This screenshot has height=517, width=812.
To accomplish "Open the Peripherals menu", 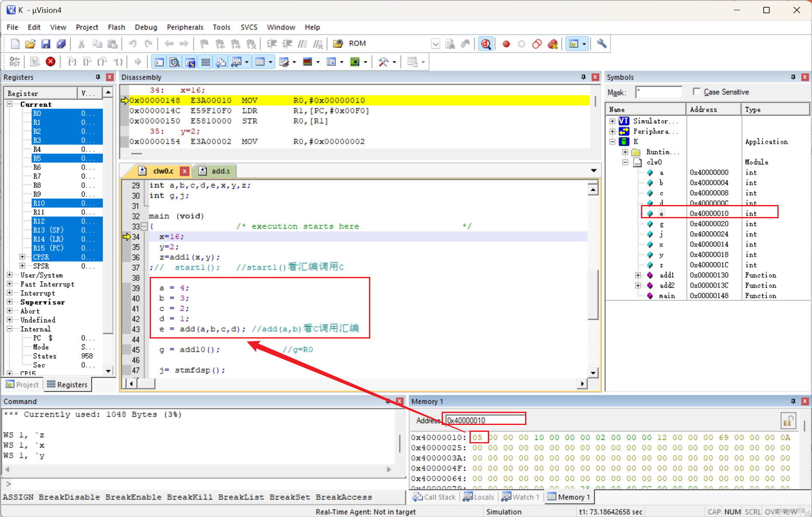I will click(x=185, y=27).
